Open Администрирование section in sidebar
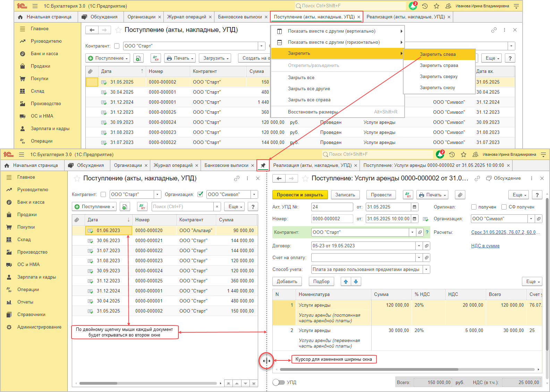Screen dimensions: 550x392 39,327
